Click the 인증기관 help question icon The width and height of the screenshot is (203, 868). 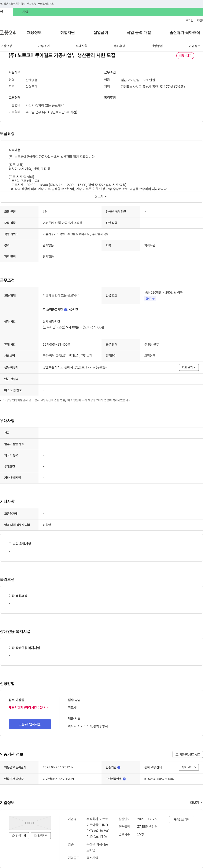click(119, 767)
